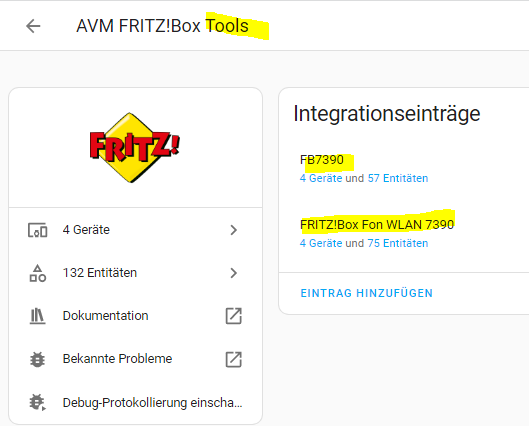The image size is (529, 426).
Task: Expand the 4 Geräte chevron arrow
Action: [233, 230]
